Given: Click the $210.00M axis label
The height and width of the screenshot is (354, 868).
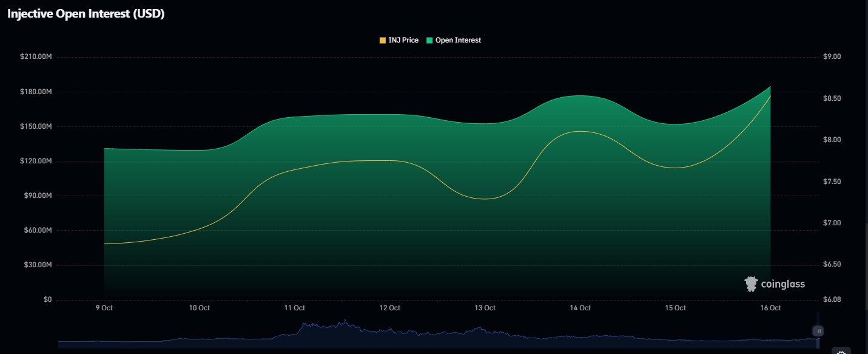Looking at the screenshot, I should [x=36, y=56].
